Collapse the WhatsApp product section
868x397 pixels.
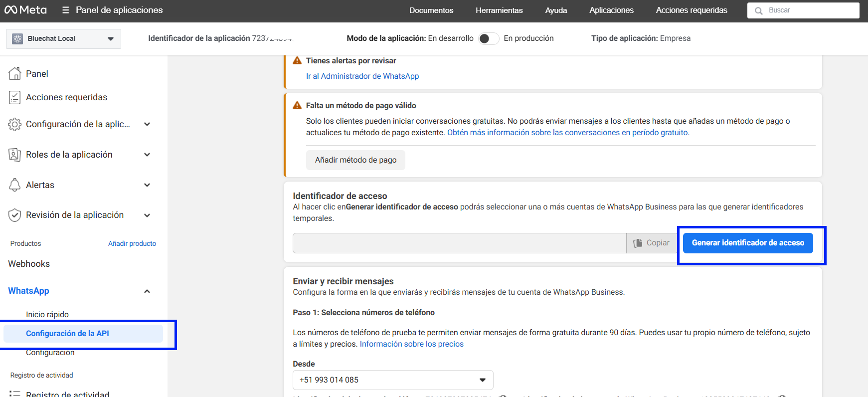pos(147,291)
